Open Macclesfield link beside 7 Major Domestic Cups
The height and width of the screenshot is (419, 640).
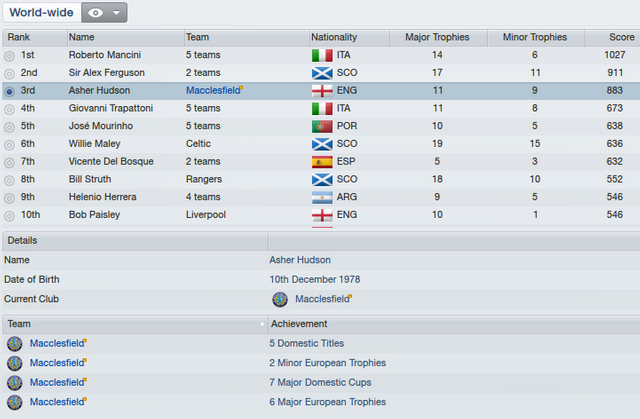click(x=57, y=383)
